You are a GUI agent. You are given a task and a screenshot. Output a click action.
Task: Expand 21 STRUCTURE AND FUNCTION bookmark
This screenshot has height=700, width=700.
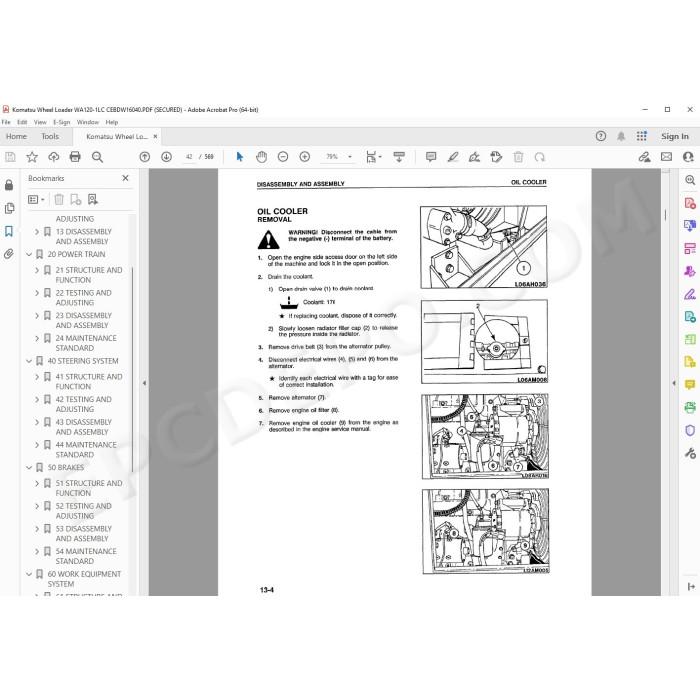click(37, 270)
